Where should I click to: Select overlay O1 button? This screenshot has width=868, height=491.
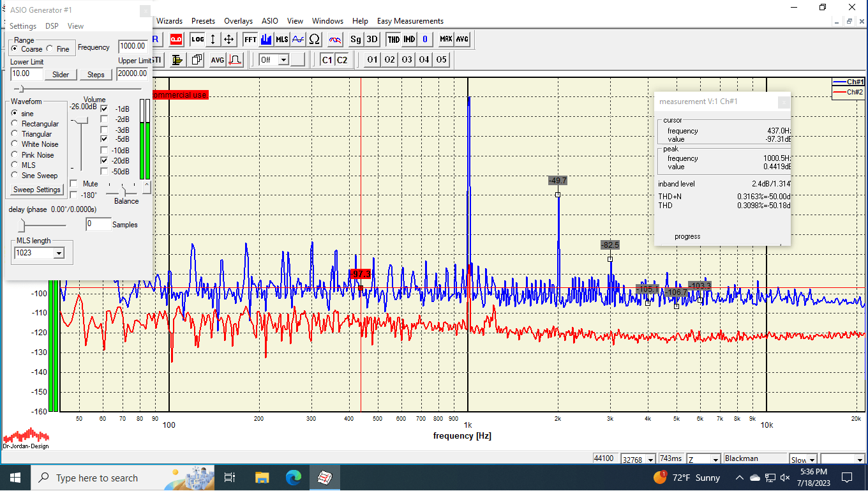[x=372, y=59]
